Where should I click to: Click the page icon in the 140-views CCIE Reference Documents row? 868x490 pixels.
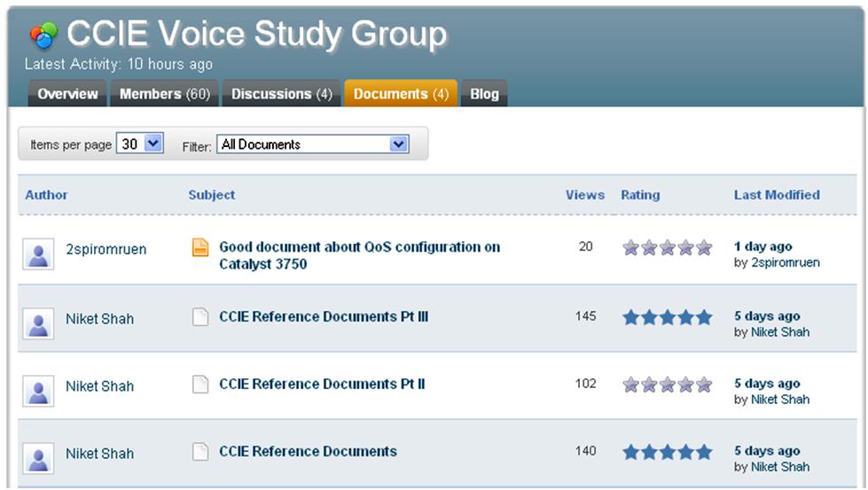click(x=200, y=452)
